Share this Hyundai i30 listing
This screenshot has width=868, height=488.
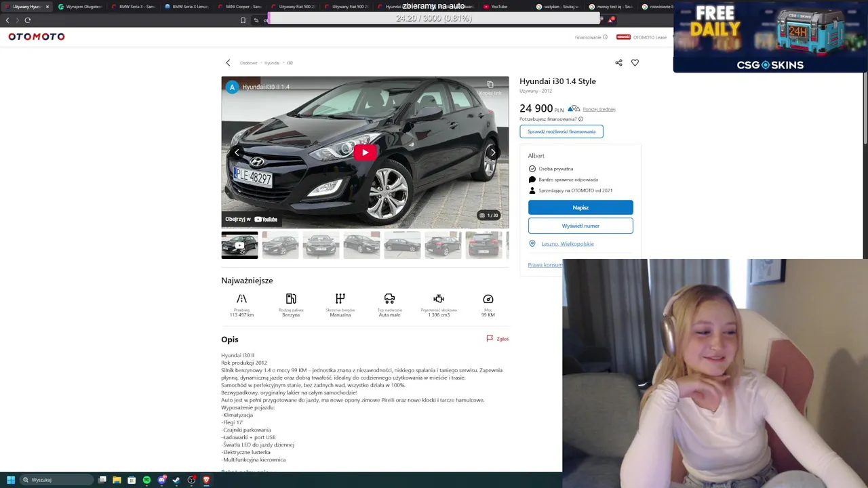618,62
